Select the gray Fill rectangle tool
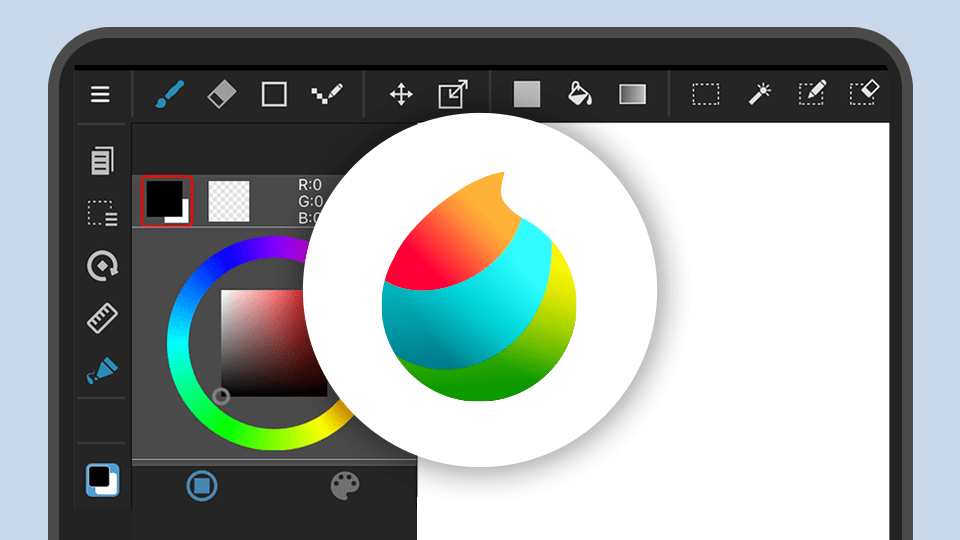 (x=527, y=95)
